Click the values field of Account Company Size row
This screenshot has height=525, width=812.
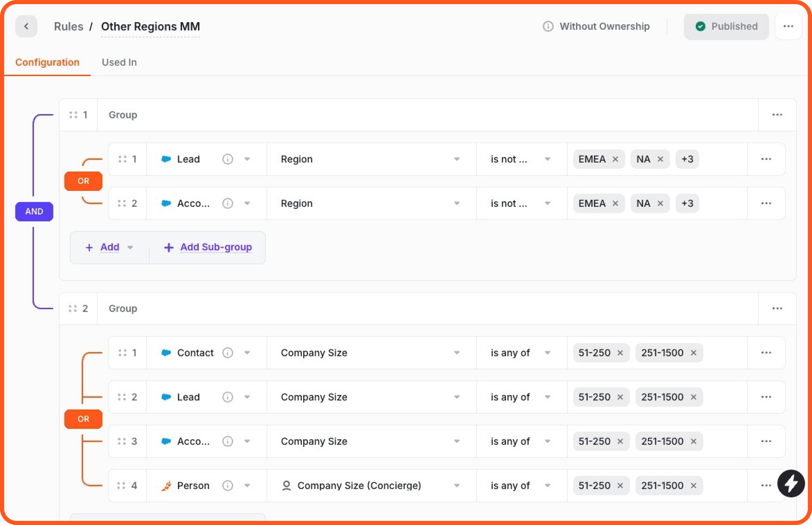coord(657,441)
